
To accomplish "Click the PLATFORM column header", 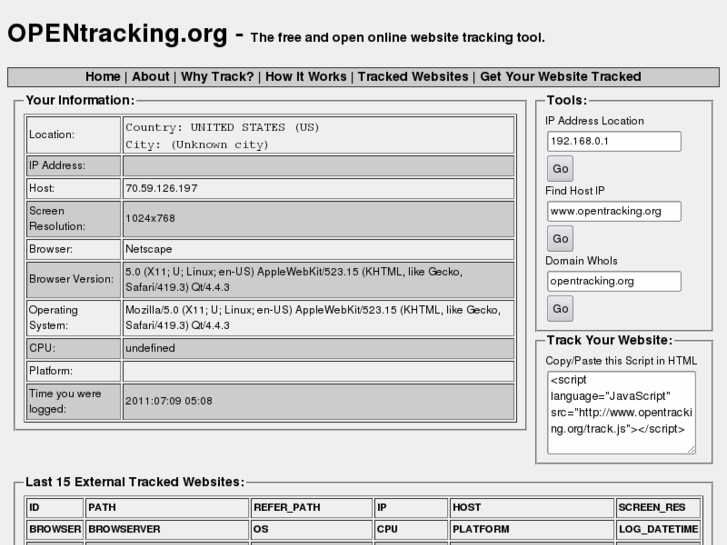I will click(481, 529).
